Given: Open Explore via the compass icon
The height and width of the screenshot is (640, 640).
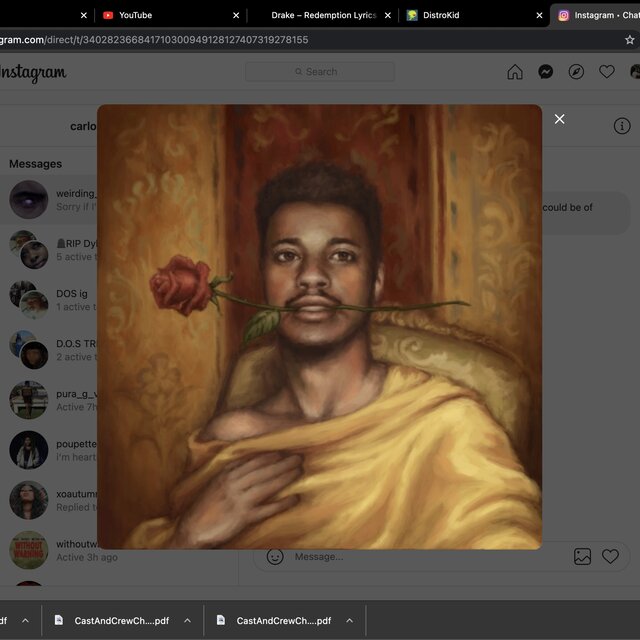Looking at the screenshot, I should 576,72.
